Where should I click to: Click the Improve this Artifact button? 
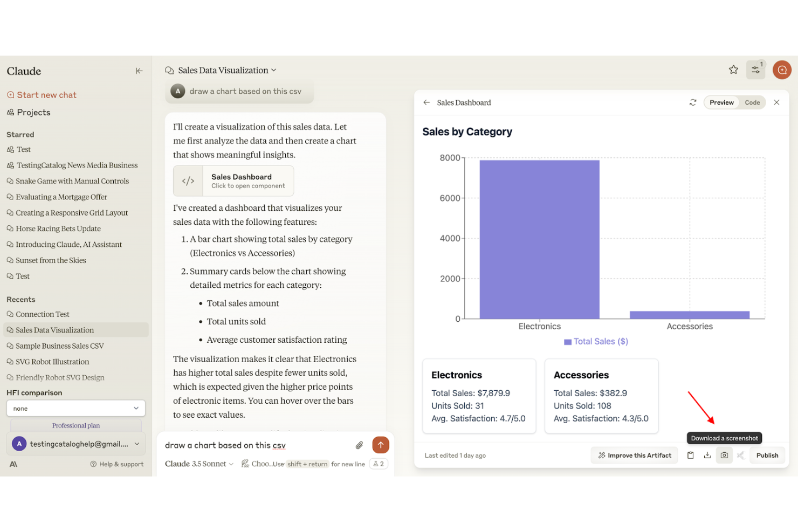point(634,455)
